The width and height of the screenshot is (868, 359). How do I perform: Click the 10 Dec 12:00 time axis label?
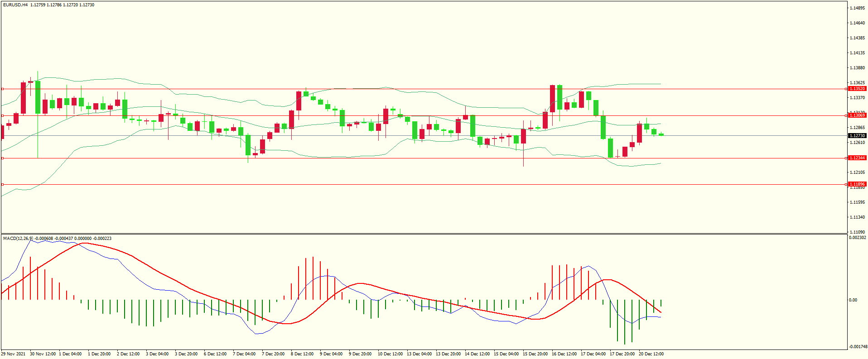pyautogui.click(x=391, y=354)
